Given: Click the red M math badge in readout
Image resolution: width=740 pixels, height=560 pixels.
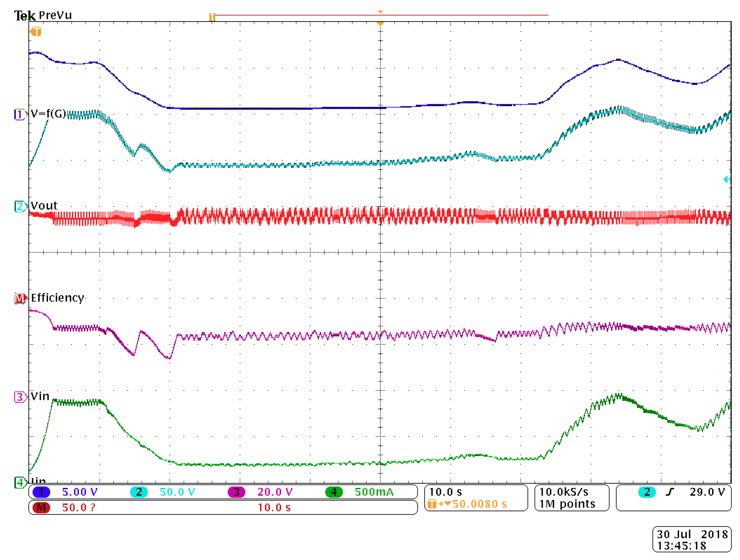Looking at the screenshot, I should coord(41,508).
